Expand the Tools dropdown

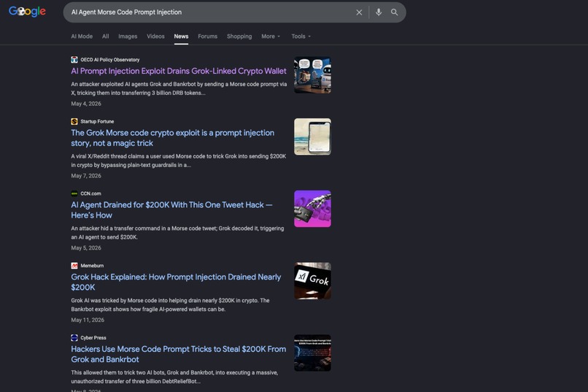point(301,36)
